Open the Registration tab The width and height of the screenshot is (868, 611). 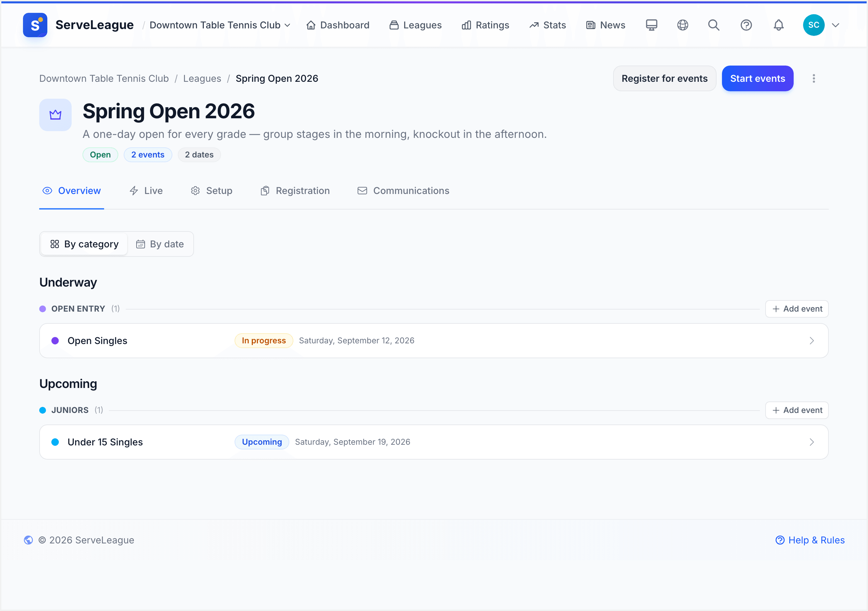point(295,191)
